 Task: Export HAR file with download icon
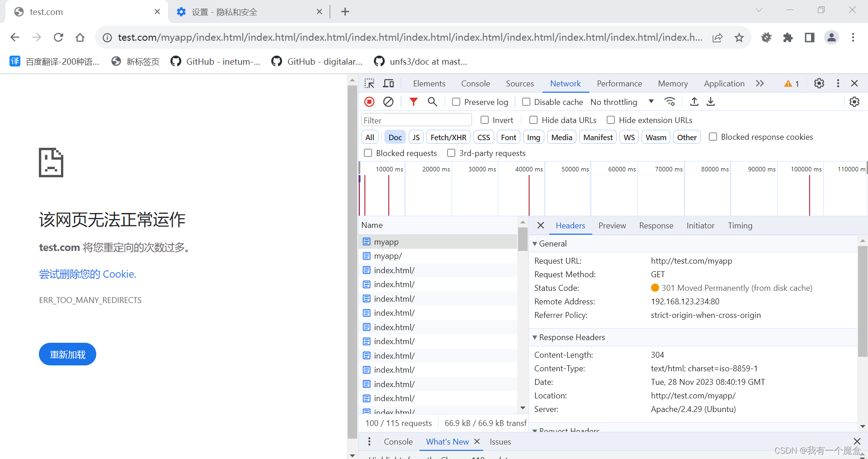click(x=711, y=102)
